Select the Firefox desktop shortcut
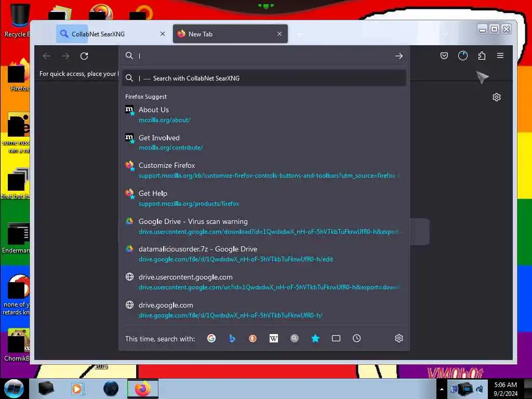 18,75
